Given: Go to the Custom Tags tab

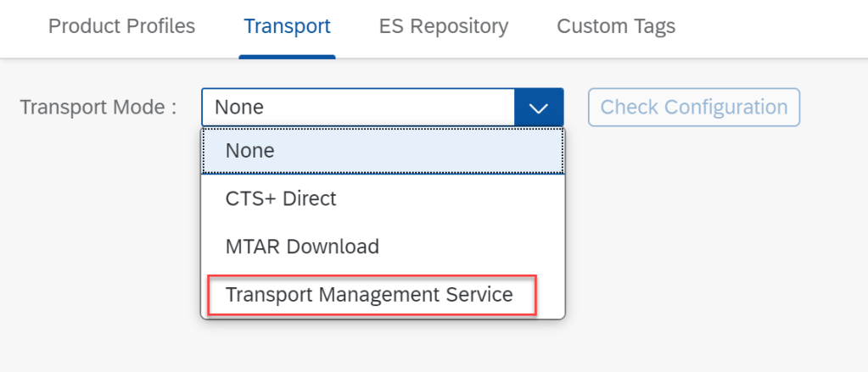Looking at the screenshot, I should 616,26.
